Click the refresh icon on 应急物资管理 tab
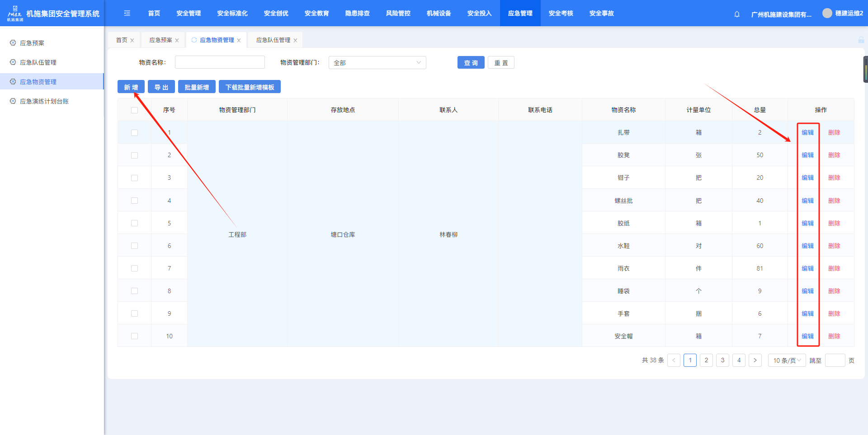The image size is (868, 435). click(x=194, y=40)
